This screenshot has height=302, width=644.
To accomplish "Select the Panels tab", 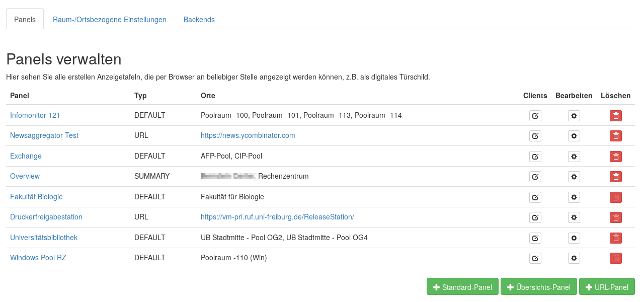I will click(x=25, y=20).
